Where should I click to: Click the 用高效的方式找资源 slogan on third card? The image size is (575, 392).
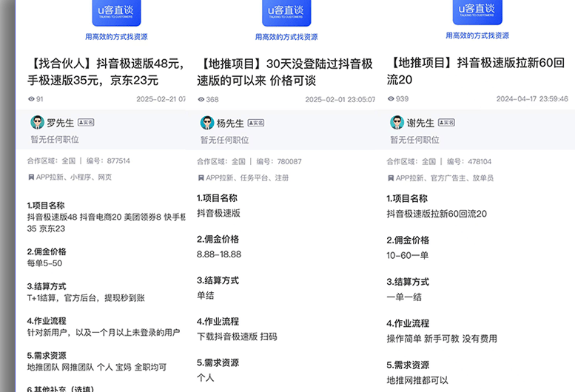pyautogui.click(x=477, y=36)
